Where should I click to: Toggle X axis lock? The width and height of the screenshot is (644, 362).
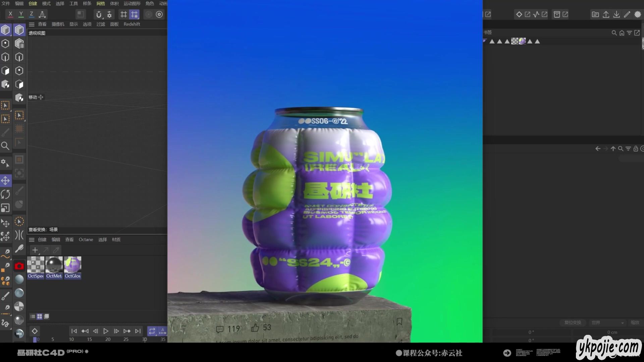coord(10,14)
